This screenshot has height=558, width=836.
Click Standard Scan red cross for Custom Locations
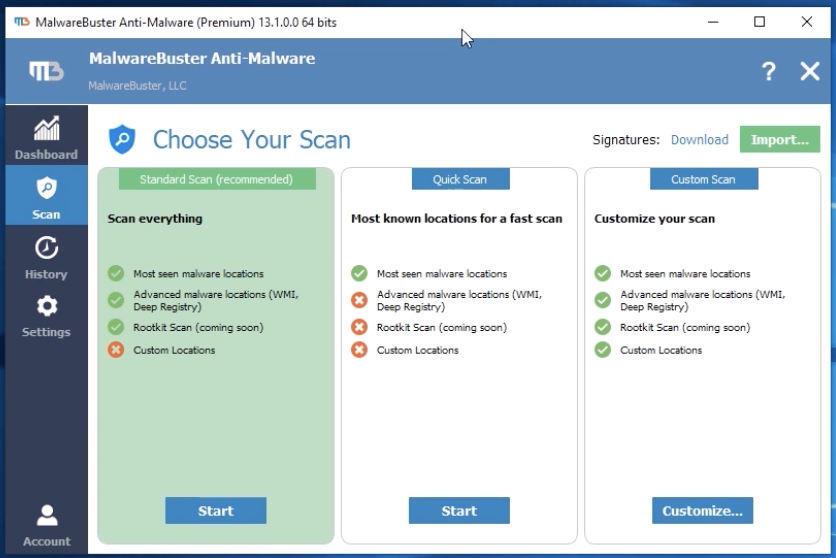(116, 350)
